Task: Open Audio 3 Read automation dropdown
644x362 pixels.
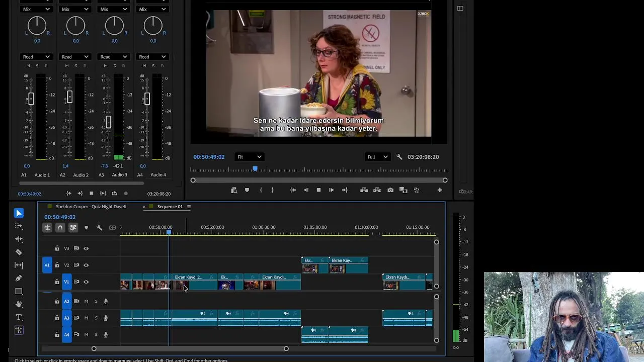Action: pos(114,57)
